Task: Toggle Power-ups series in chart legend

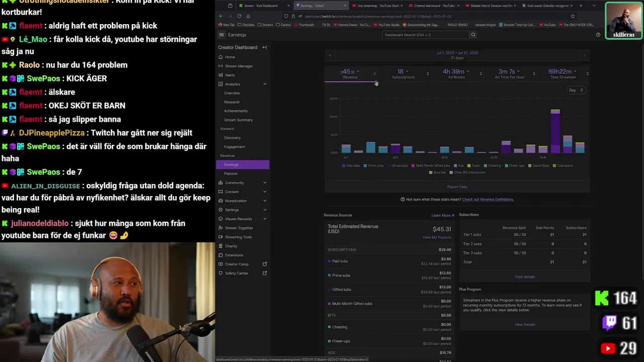Action: pyautogui.click(x=514, y=165)
